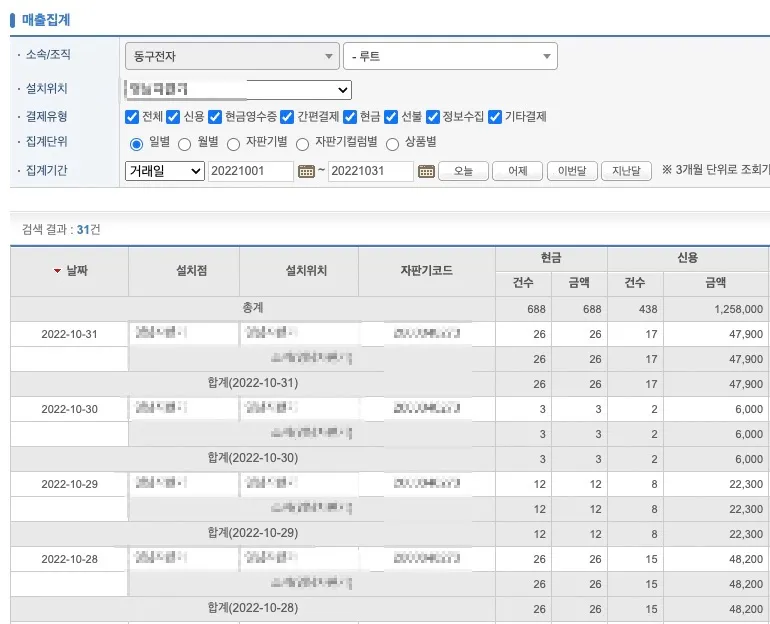Click the 자판기코드 column header
The width and height of the screenshot is (770, 624).
(x=426, y=271)
